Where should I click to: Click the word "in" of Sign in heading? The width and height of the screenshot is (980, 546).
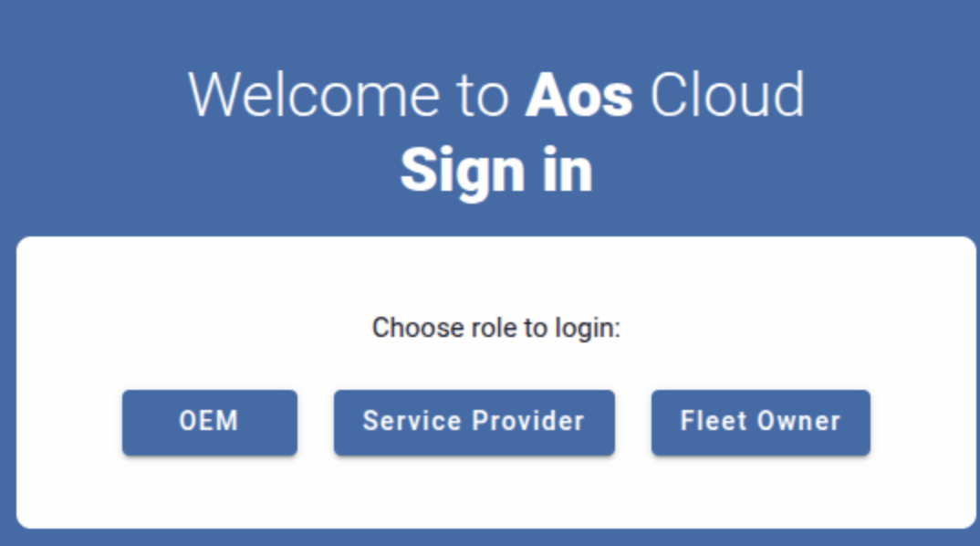pyautogui.click(x=568, y=170)
